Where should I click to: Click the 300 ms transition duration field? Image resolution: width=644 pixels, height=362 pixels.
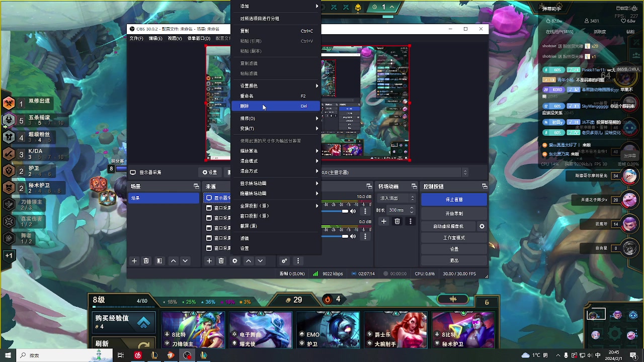[400, 210]
